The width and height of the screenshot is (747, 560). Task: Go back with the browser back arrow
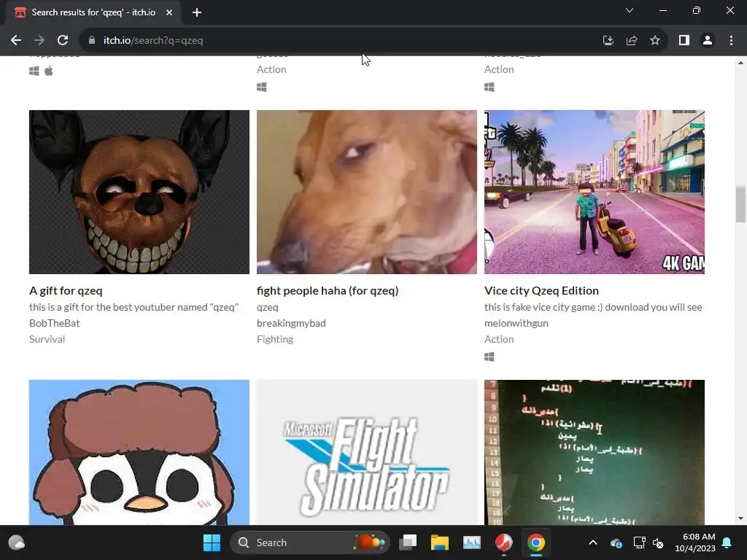[x=16, y=41]
